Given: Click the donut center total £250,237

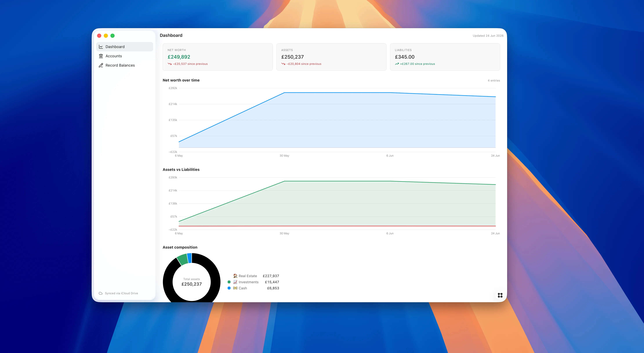Looking at the screenshot, I should [192, 284].
